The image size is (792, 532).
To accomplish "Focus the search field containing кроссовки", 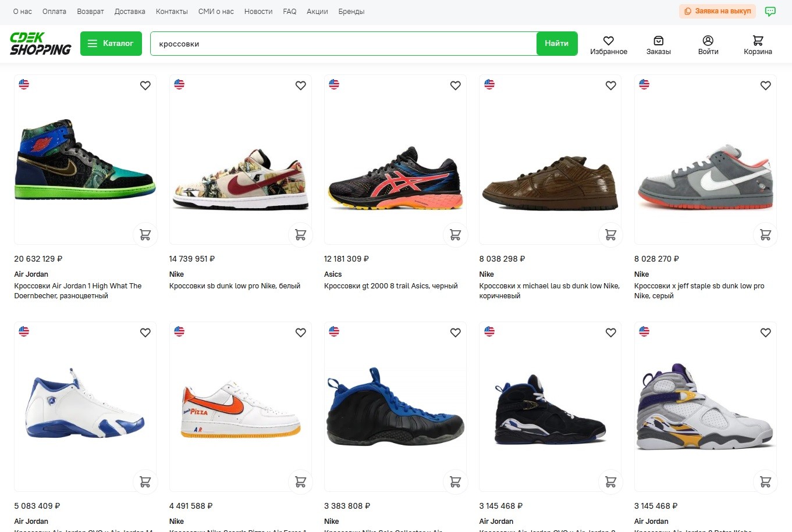I will click(343, 44).
